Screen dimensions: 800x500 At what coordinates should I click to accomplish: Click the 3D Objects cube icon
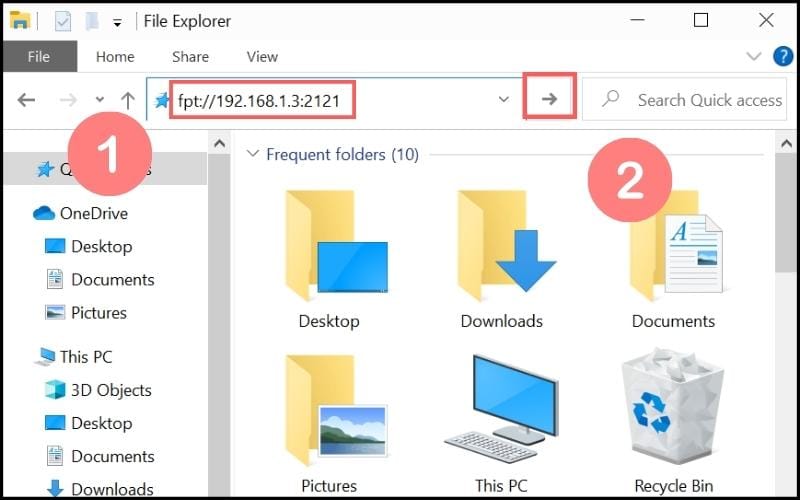click(55, 390)
